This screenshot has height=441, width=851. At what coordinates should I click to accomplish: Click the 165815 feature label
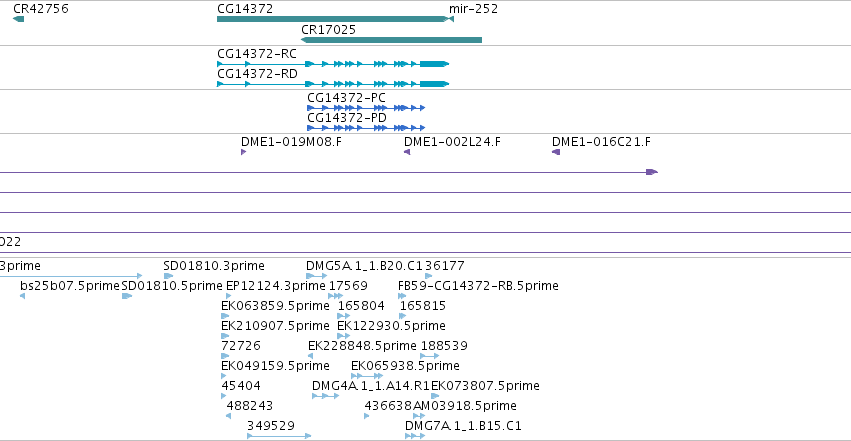coord(423,306)
